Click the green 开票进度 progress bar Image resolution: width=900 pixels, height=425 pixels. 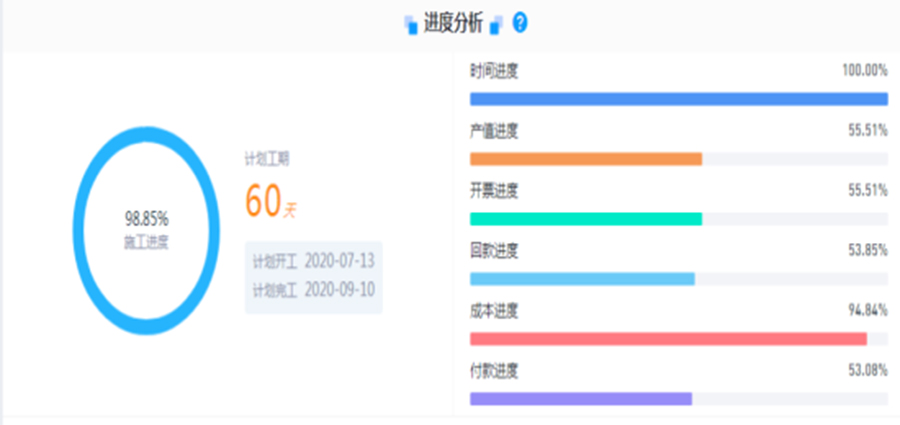click(x=585, y=219)
